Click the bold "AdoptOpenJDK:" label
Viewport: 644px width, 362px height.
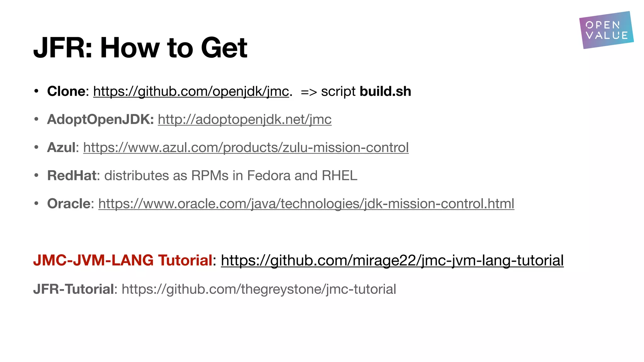point(100,119)
